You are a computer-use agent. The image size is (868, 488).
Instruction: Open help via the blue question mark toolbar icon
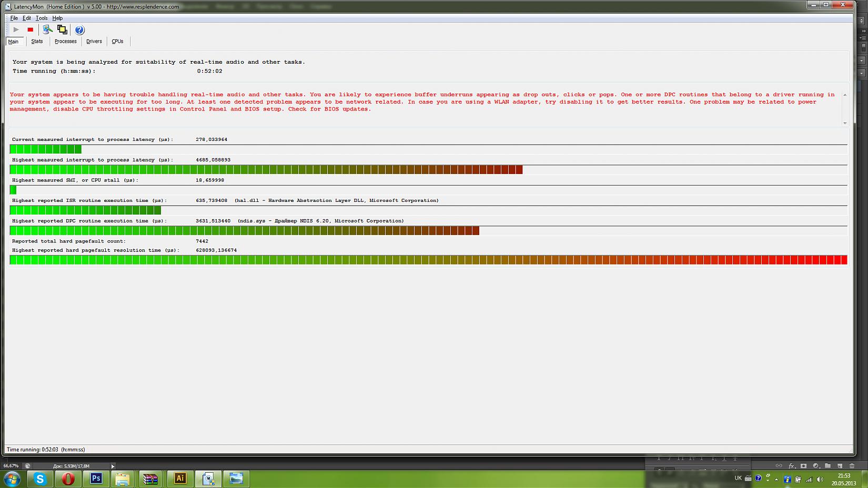79,30
